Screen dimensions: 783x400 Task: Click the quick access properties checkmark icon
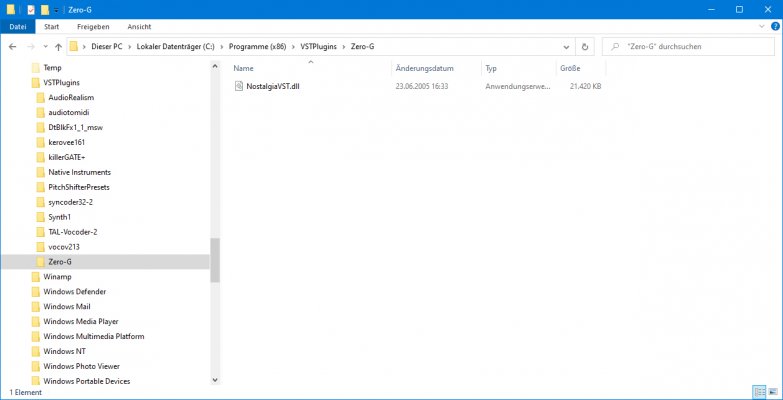(x=31, y=9)
